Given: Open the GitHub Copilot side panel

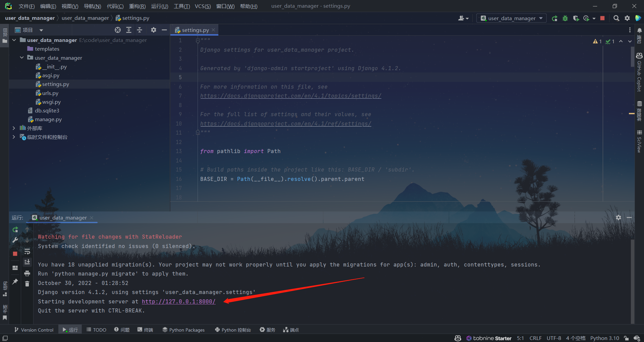Looking at the screenshot, I should pyautogui.click(x=639, y=72).
